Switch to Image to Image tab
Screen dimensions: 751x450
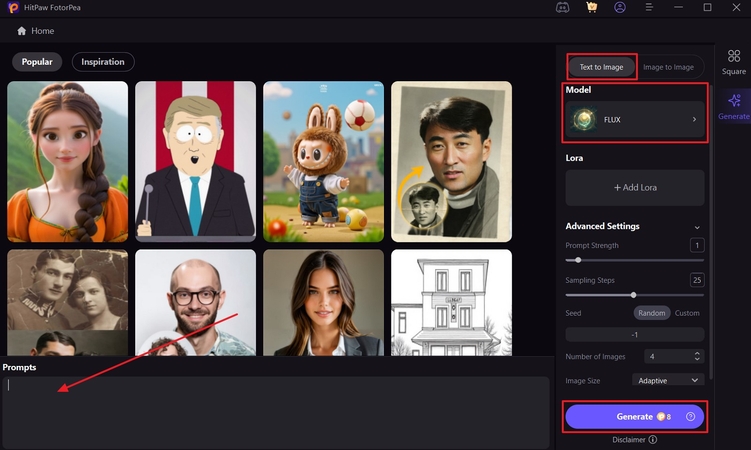click(668, 67)
